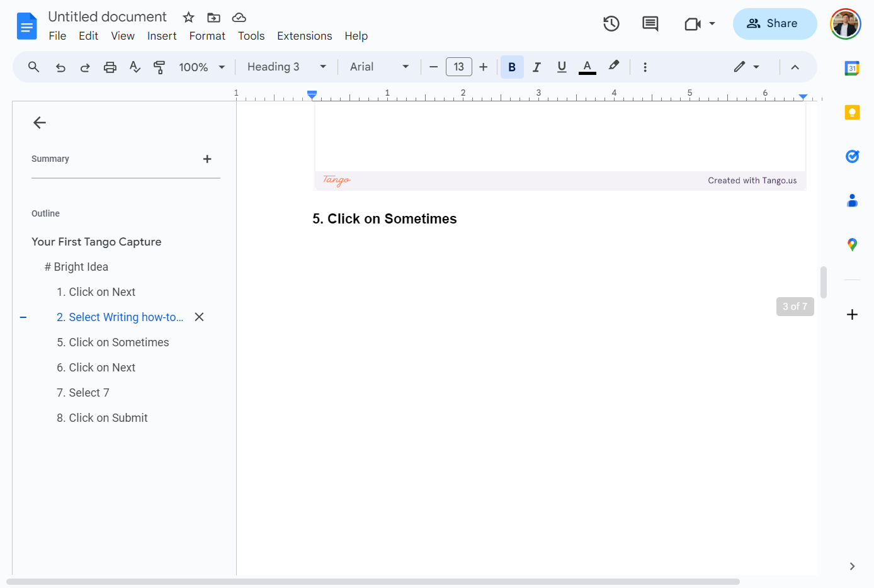Go to '5. Click on Sometimes' outline
Viewport: 874px width, 588px height.
click(x=113, y=342)
